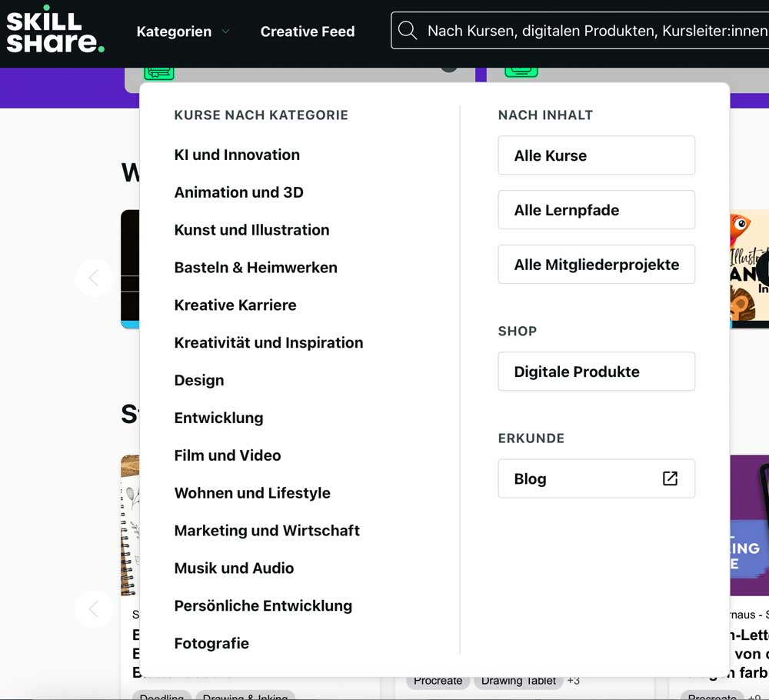Click the lower carousel previous arrow
The height and width of the screenshot is (700, 769).
94,608
